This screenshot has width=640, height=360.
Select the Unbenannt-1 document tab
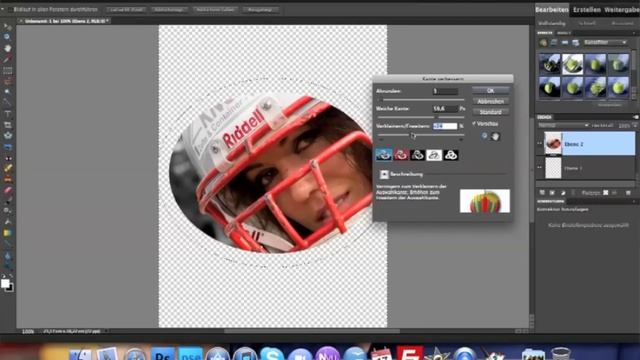pos(64,21)
